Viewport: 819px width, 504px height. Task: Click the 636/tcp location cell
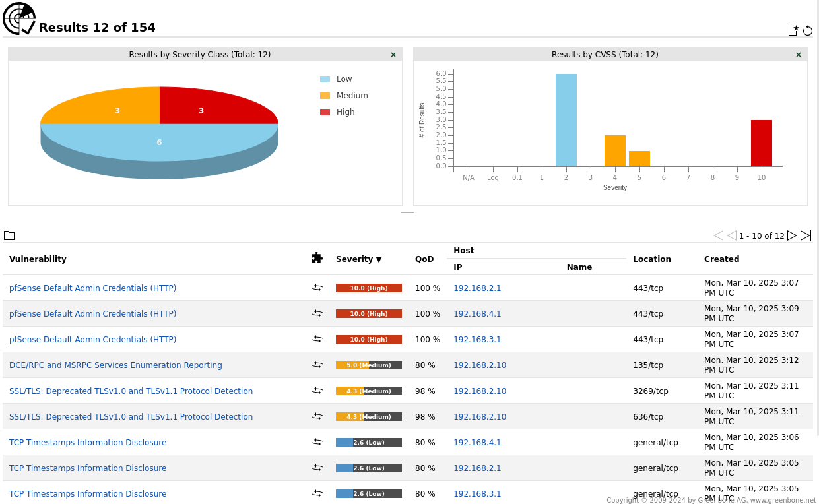[x=648, y=417]
